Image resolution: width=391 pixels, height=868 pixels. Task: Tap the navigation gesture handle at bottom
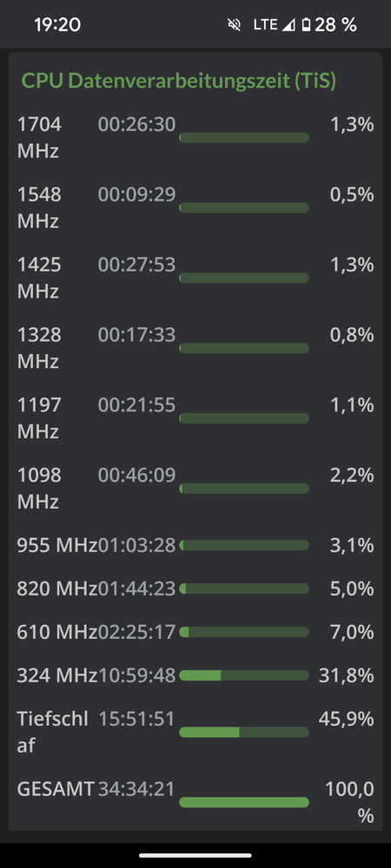click(x=195, y=855)
